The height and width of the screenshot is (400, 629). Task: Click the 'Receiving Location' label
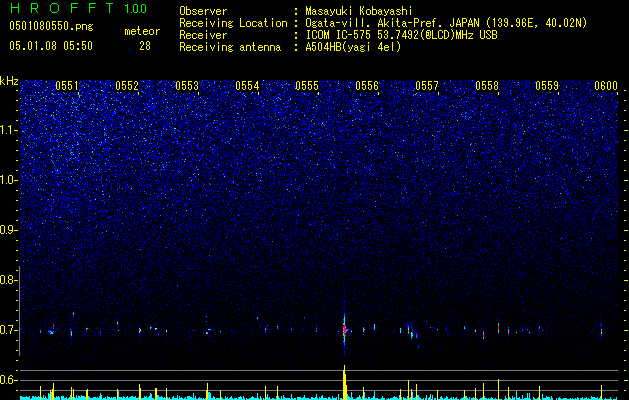pyautogui.click(x=233, y=23)
